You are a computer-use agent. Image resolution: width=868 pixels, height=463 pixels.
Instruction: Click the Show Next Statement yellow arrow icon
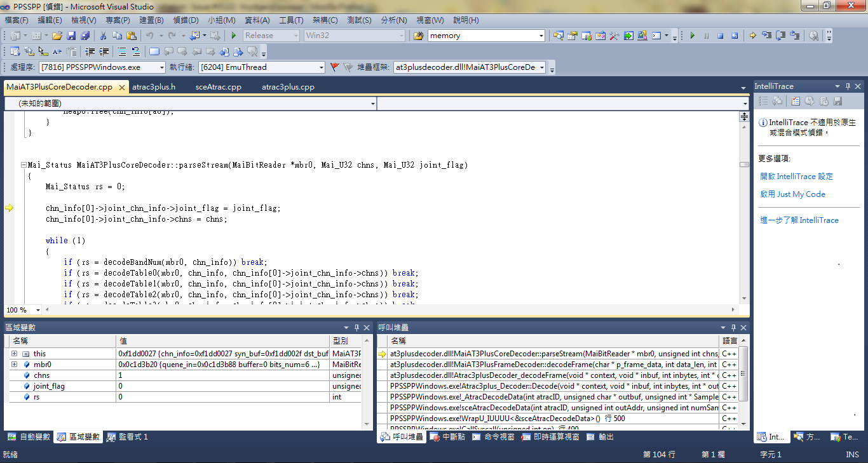pos(753,36)
